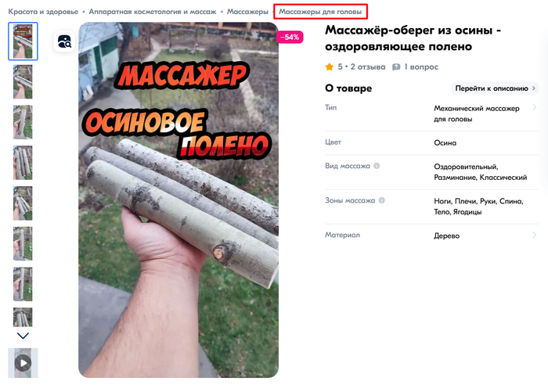Select the fourth product thumbnail
548x392 pixels.
coord(23,163)
